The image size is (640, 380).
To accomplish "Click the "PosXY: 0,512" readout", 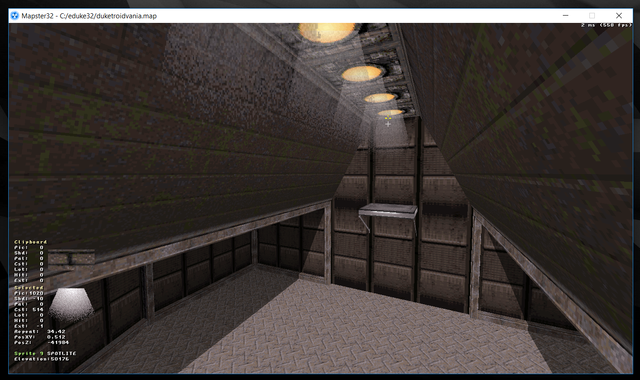I will [40, 337].
